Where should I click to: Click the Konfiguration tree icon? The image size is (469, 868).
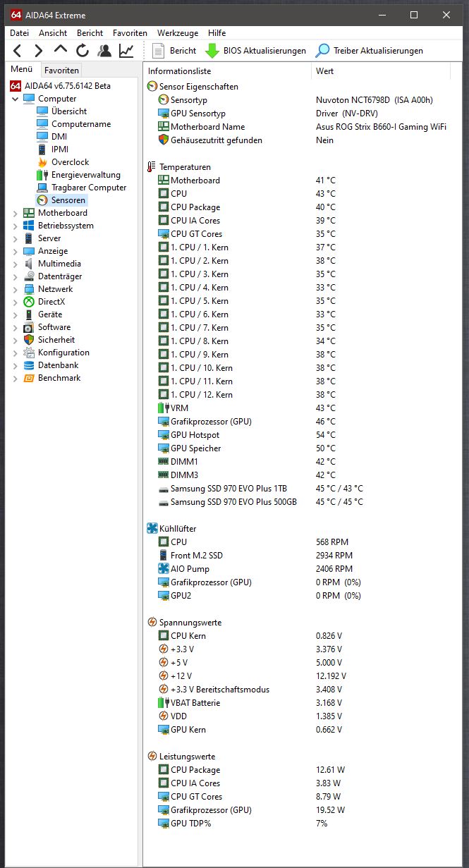tap(29, 353)
